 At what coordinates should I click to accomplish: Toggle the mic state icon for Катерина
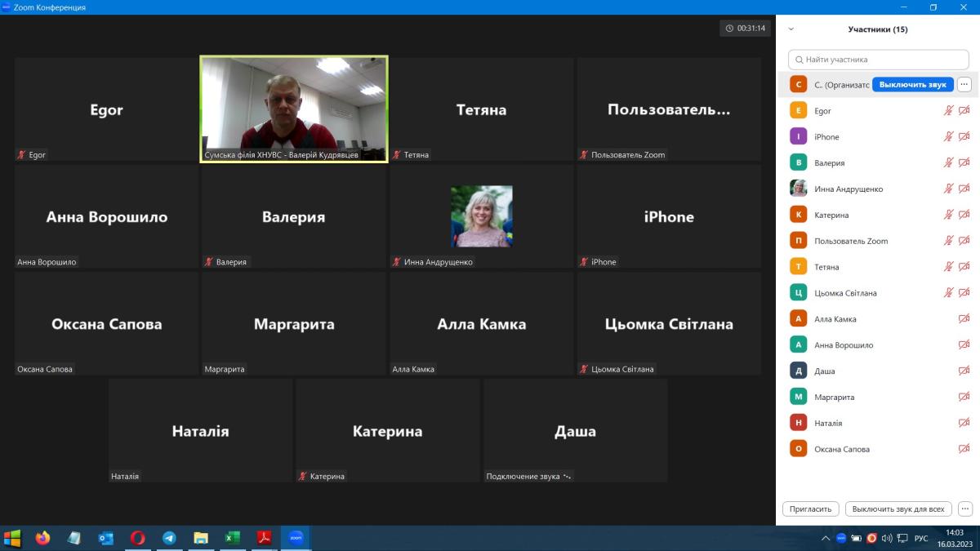948,215
